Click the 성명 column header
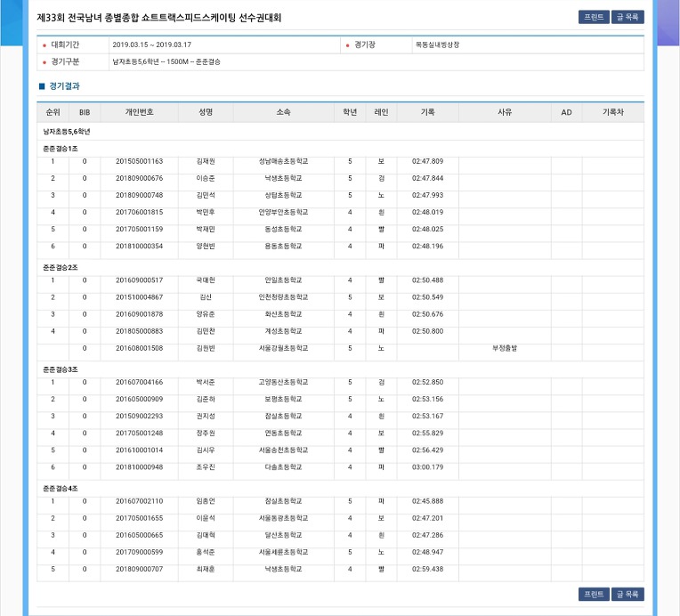Screen dimensions: 680x616 pos(206,112)
